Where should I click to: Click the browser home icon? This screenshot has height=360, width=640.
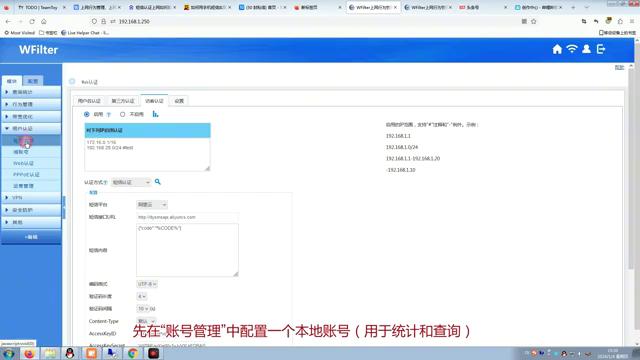(44, 21)
